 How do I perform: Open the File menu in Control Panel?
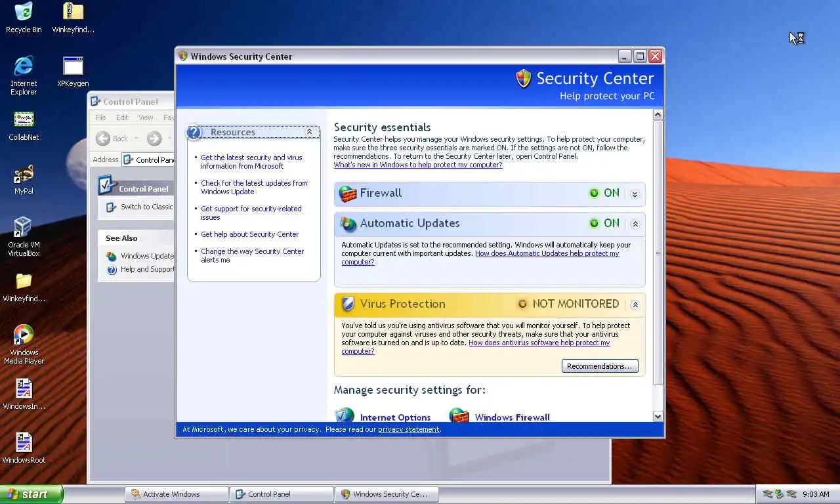click(100, 117)
